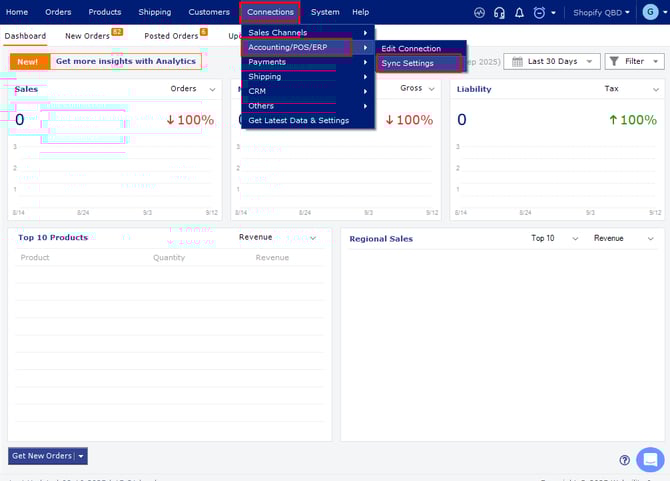
Task: Open the notifications bell
Action: coord(519,12)
